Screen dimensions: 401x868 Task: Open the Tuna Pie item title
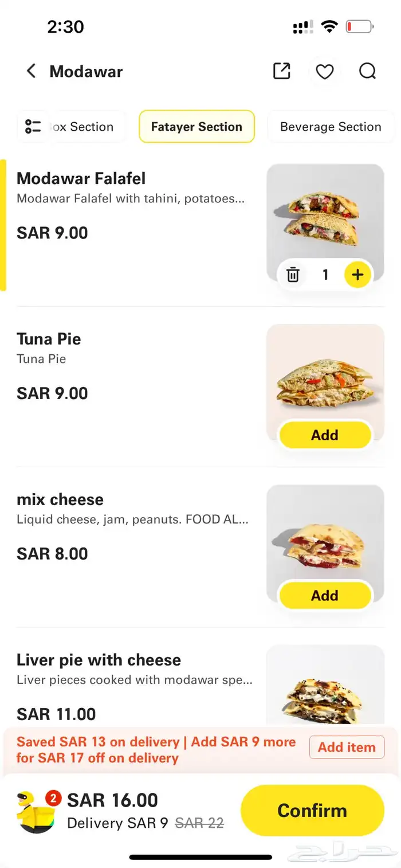point(49,339)
